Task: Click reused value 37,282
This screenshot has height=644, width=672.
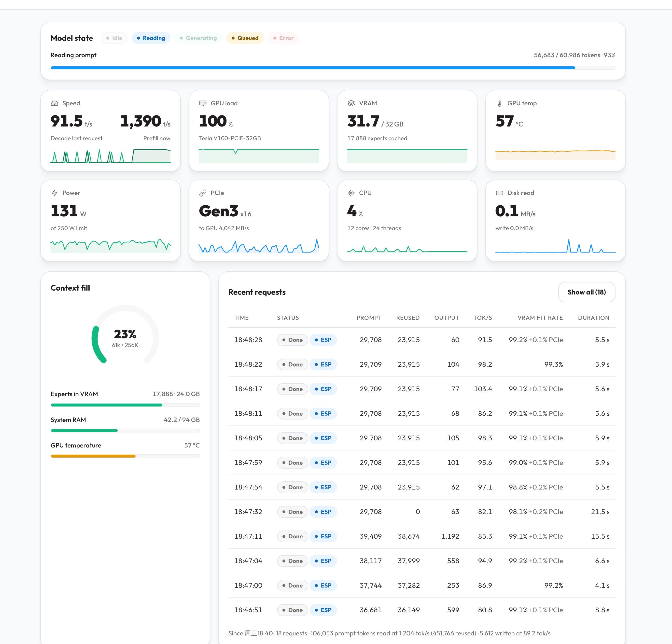Action: point(409,585)
